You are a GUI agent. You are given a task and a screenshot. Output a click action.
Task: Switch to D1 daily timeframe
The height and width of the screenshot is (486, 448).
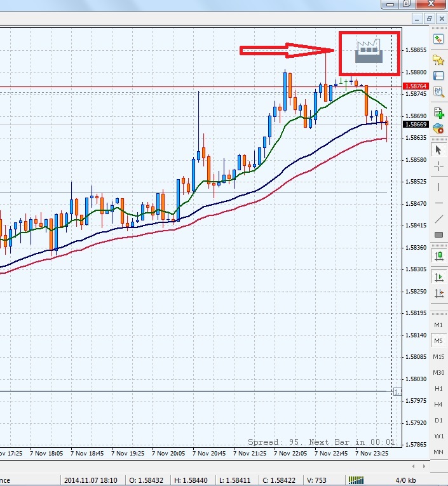(x=438, y=421)
